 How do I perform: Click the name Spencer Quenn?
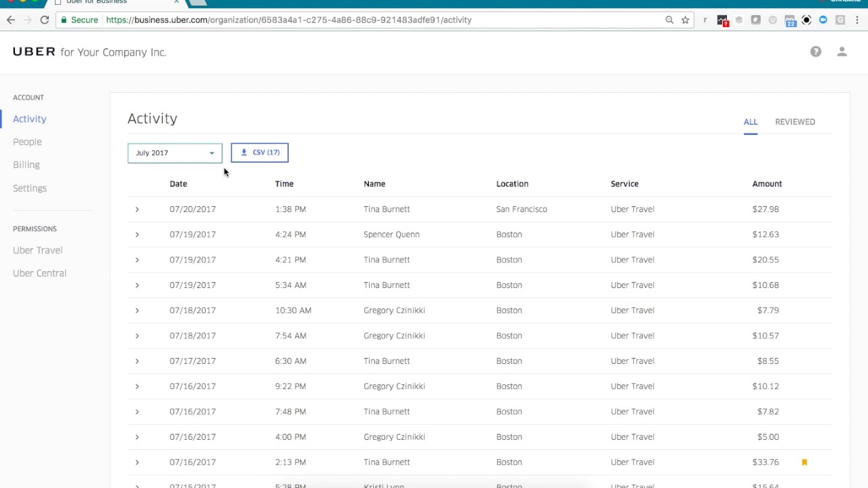pos(391,235)
